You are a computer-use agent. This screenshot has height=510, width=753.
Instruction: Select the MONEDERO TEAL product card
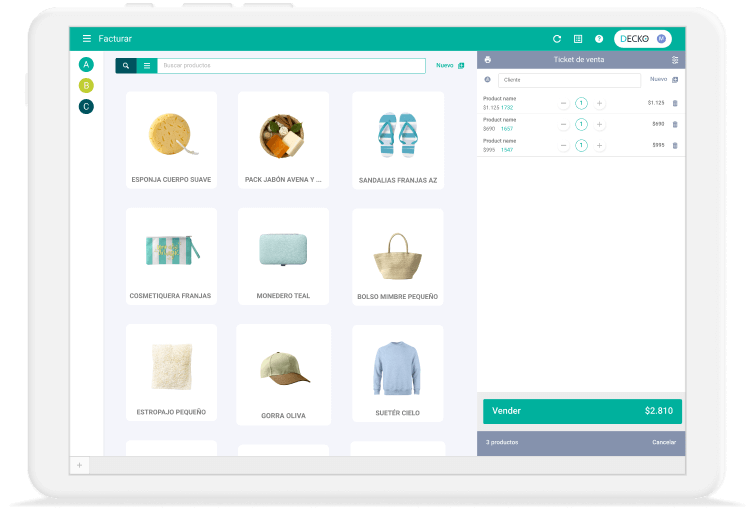283,256
